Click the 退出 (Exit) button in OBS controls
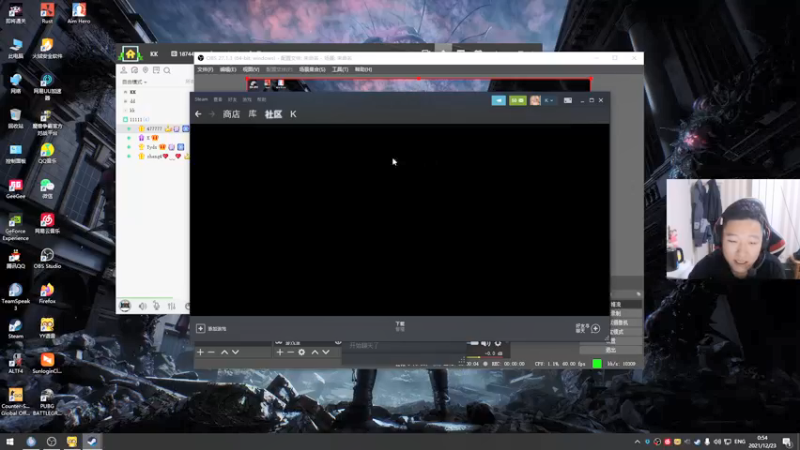This screenshot has height=450, width=800. (611, 350)
